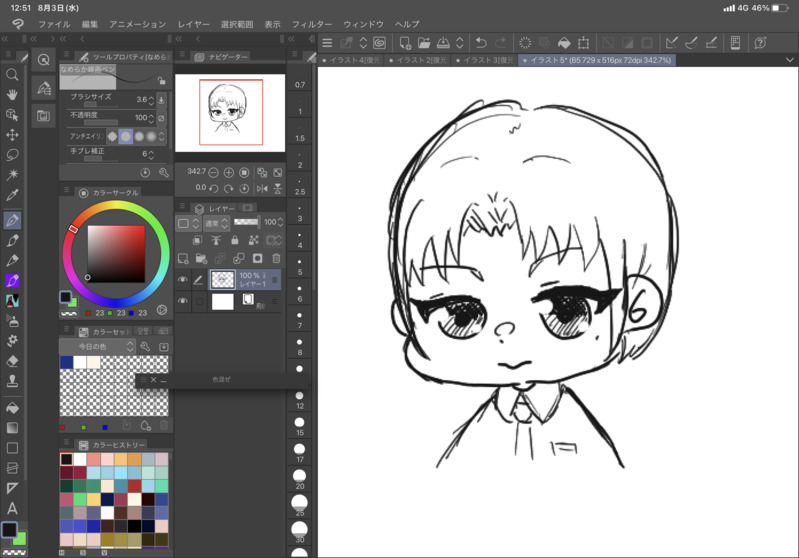Toggle visibility of レイヤー1

coord(182,279)
